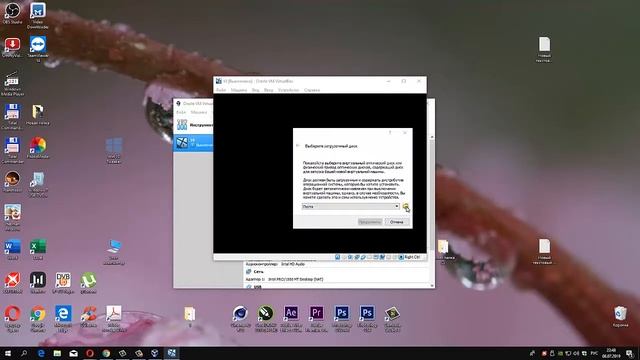The width and height of the screenshot is (640, 360).
Task: Click the Right Ctrl host key indicator
Action: click(413, 257)
